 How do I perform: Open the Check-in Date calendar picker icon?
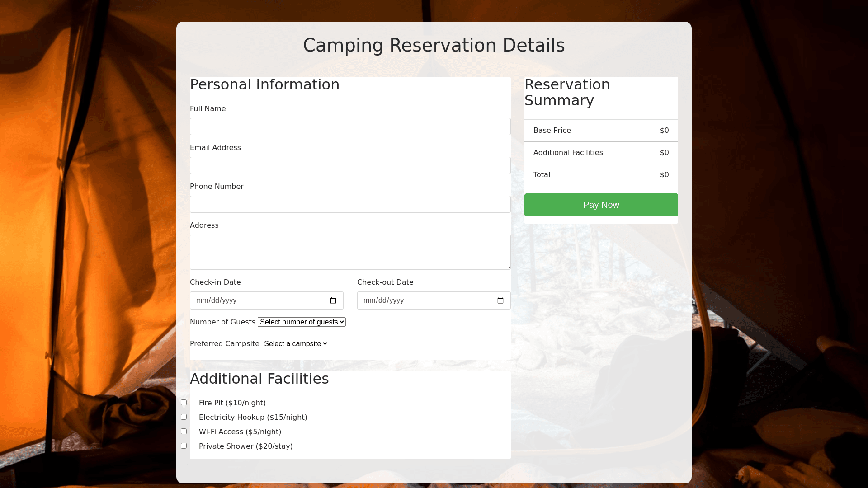tap(333, 300)
